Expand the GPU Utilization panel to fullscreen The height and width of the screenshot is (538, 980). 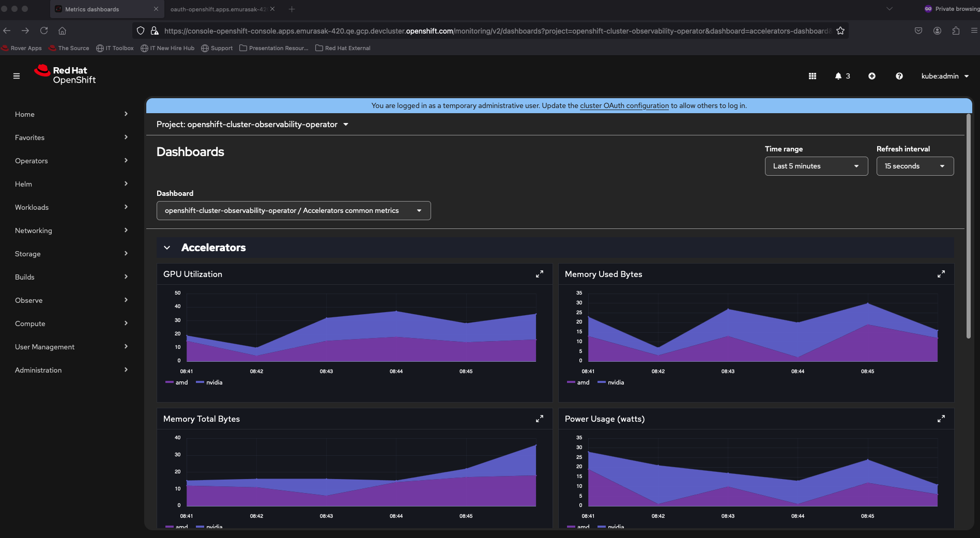point(539,274)
